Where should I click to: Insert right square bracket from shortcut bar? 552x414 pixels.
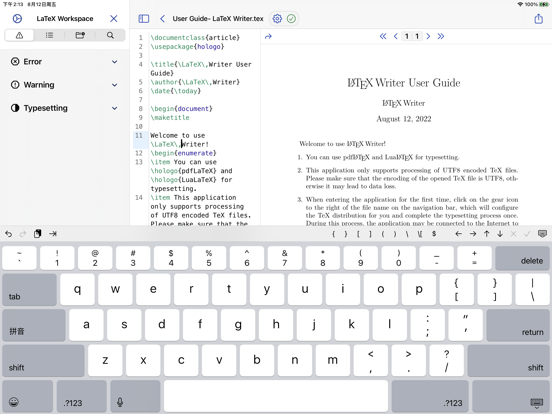[370, 234]
